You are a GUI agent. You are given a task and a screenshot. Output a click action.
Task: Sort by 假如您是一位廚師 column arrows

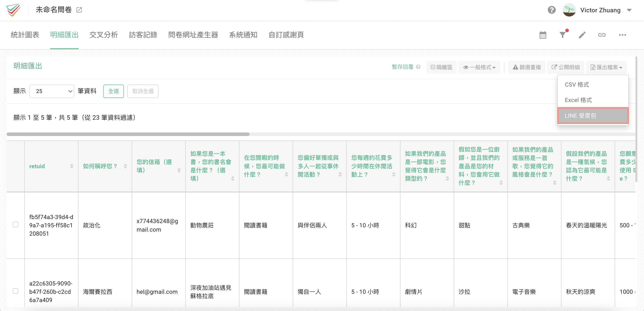(501, 183)
